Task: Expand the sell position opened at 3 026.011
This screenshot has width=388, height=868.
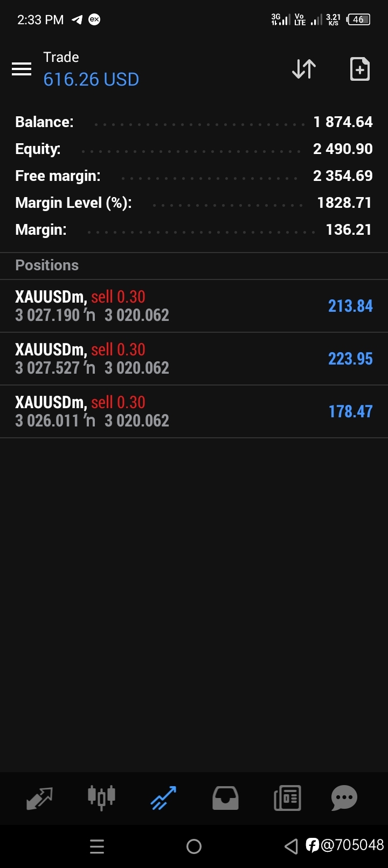Action: pyautogui.click(x=194, y=411)
